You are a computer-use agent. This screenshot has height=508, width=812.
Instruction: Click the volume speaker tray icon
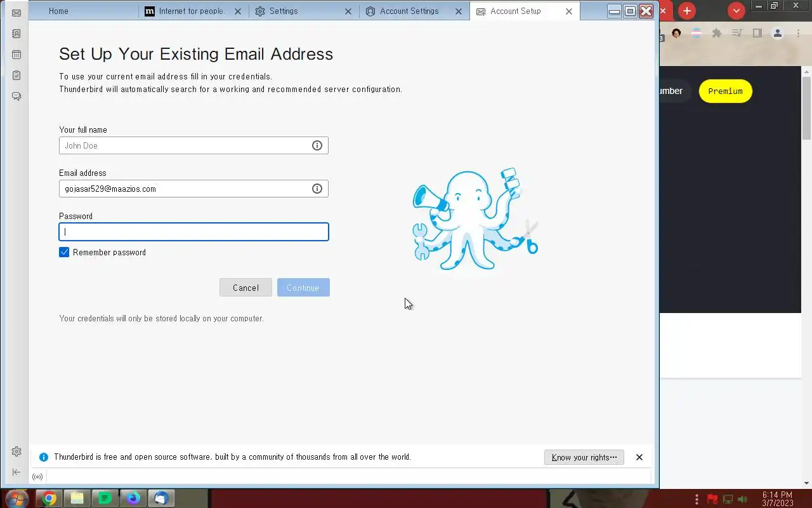tap(743, 499)
